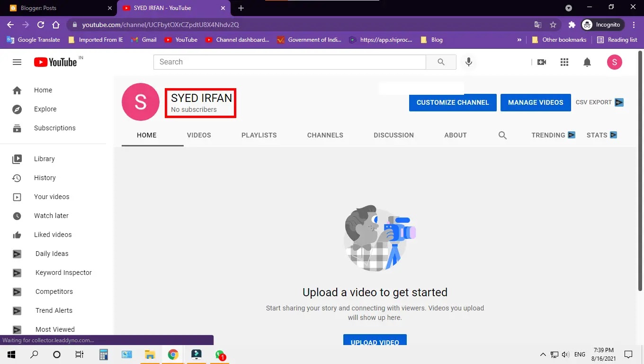Expand hidden bookmarks with double chevron
Screen dimensions: 644x364
[x=519, y=40]
